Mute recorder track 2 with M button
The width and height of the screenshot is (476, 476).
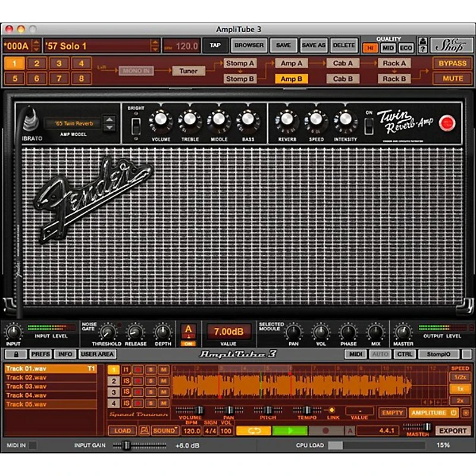pos(163,381)
